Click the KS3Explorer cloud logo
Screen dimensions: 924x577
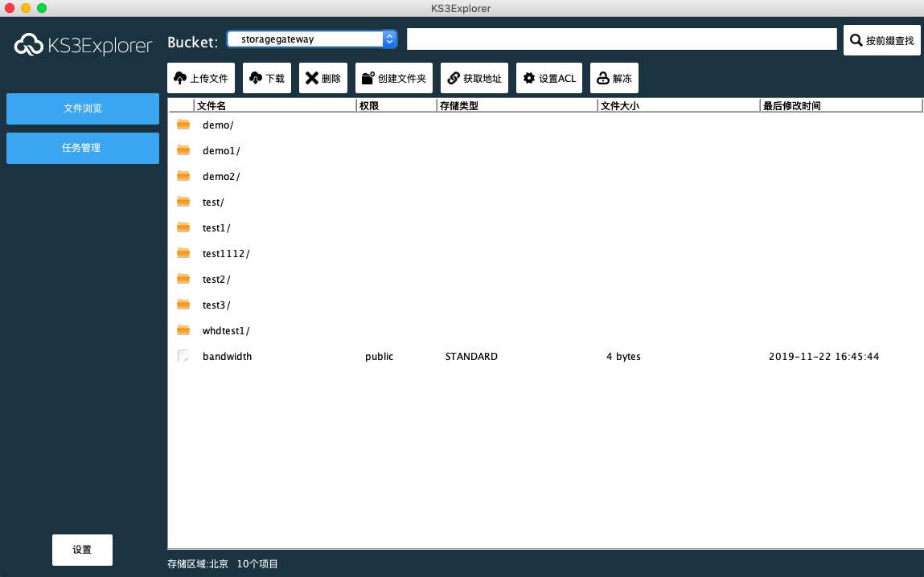(29, 45)
